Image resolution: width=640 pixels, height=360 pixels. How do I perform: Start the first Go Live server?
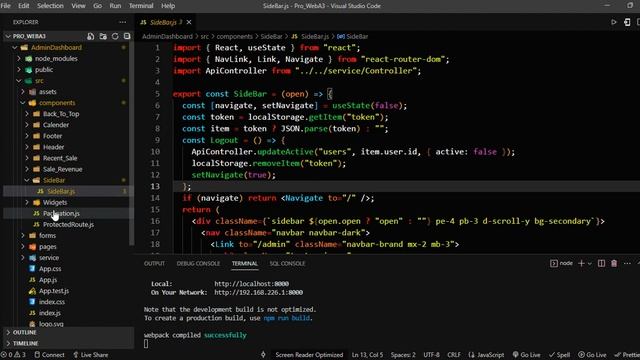pyautogui.click(x=527, y=355)
